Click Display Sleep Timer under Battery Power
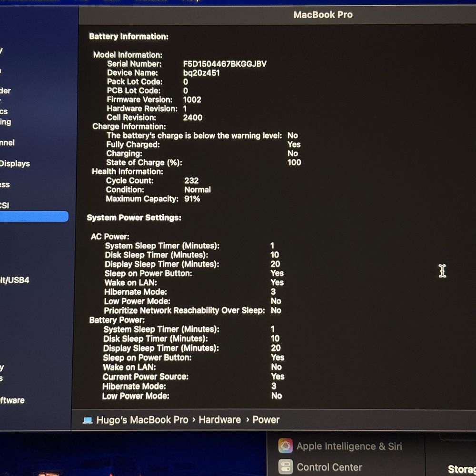This screenshot has height=476, width=476. tap(161, 348)
